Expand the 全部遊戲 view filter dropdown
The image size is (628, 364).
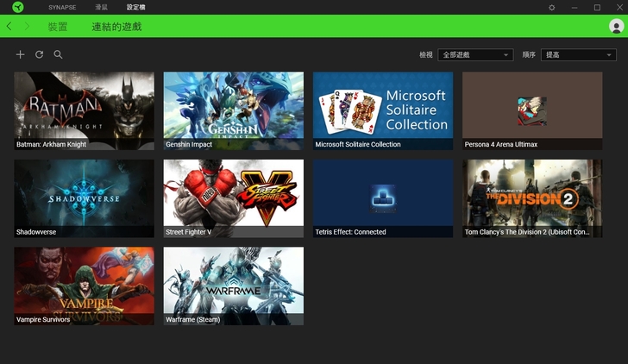coord(475,55)
